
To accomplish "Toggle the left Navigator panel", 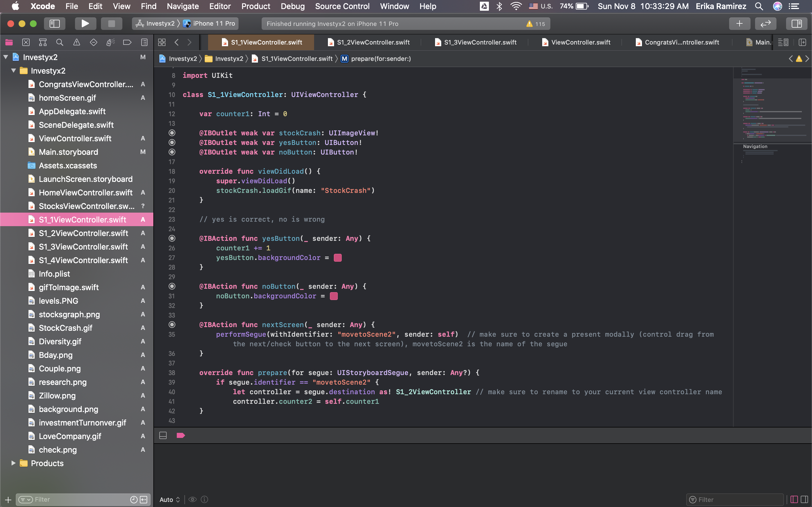I will click(55, 23).
